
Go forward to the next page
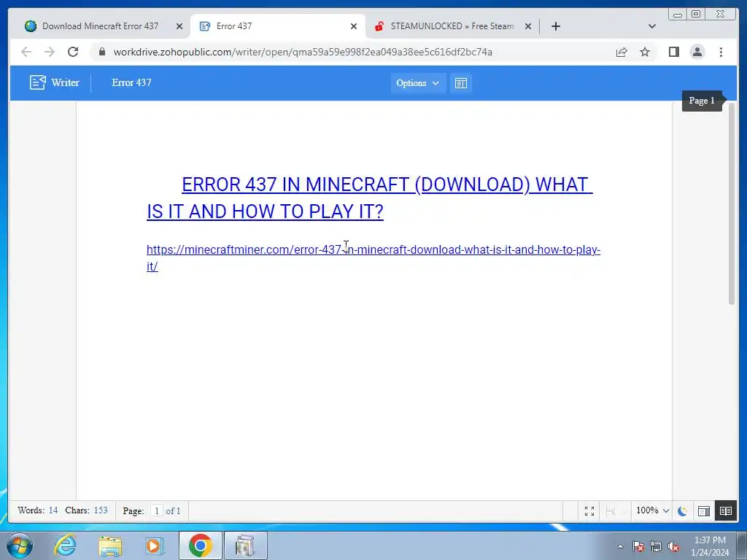pyautogui.click(x=50, y=52)
